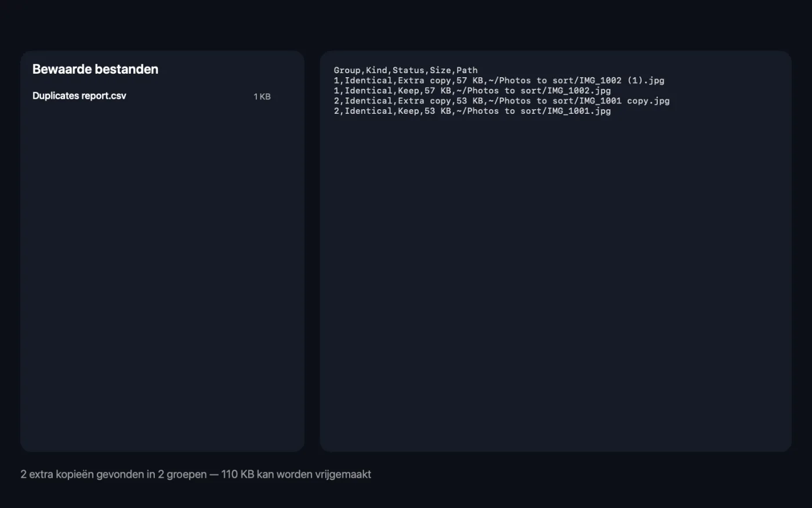Select the Keep row for IMG_1002.jpg
812x508 pixels.
(472, 91)
